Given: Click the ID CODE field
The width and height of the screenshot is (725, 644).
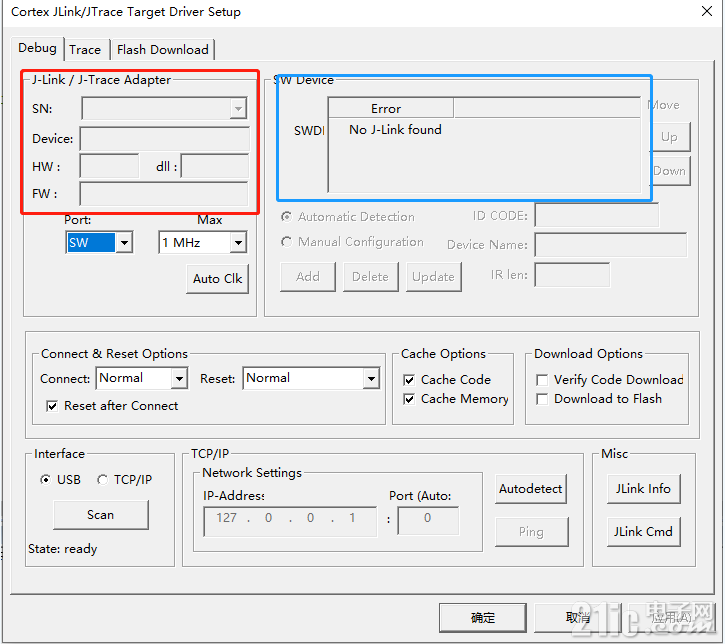Looking at the screenshot, I should point(596,215).
